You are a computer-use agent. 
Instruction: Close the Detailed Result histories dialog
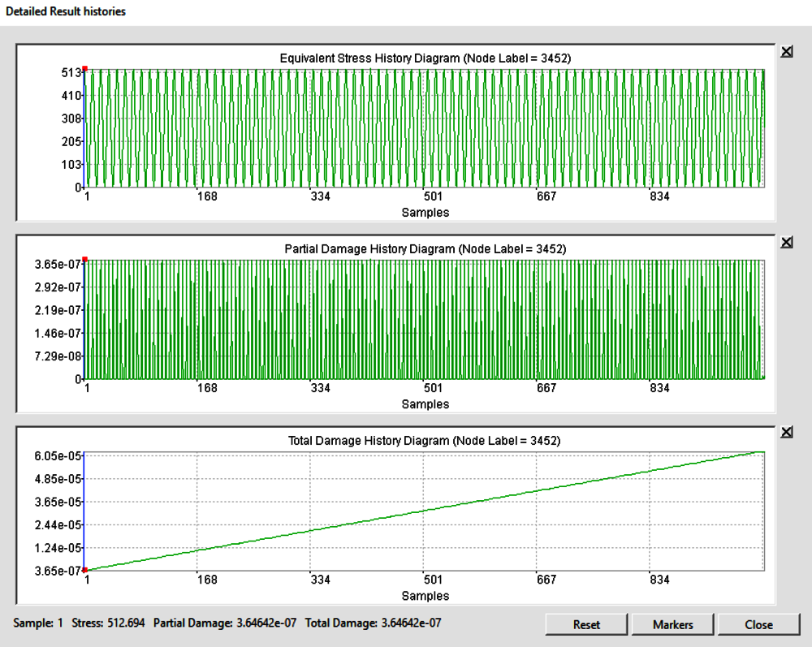tap(758, 624)
